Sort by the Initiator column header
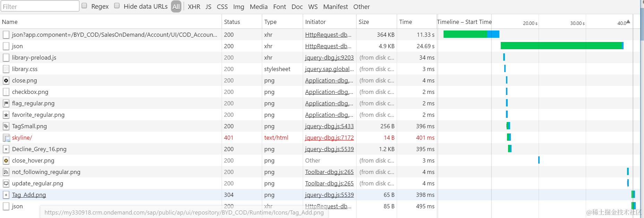644x218 pixels. click(x=329, y=22)
